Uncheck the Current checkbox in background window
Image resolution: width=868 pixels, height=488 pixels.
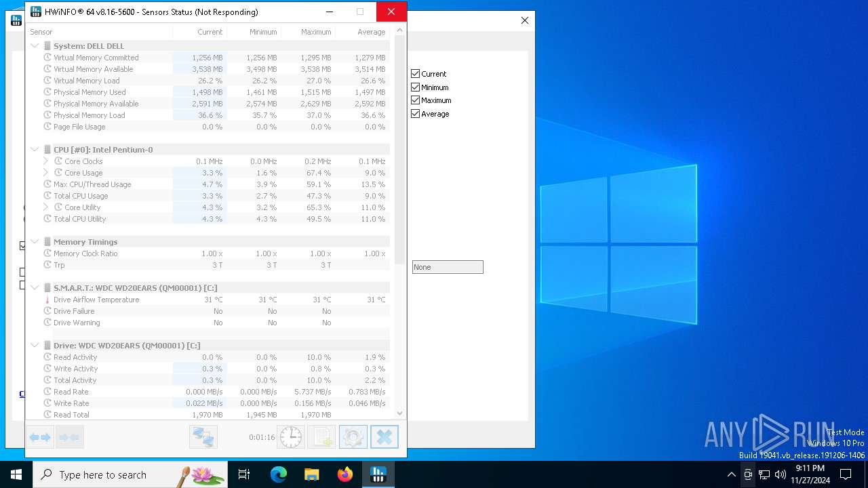point(416,74)
